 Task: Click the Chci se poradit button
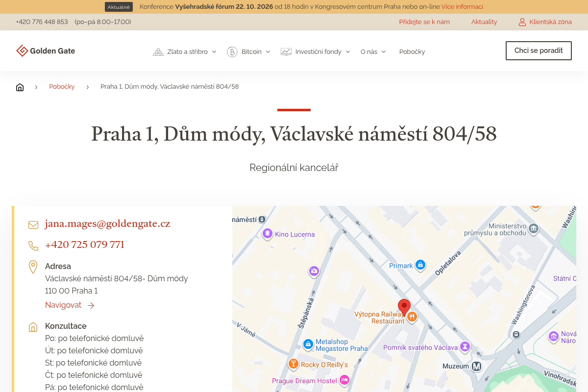pyautogui.click(x=539, y=51)
